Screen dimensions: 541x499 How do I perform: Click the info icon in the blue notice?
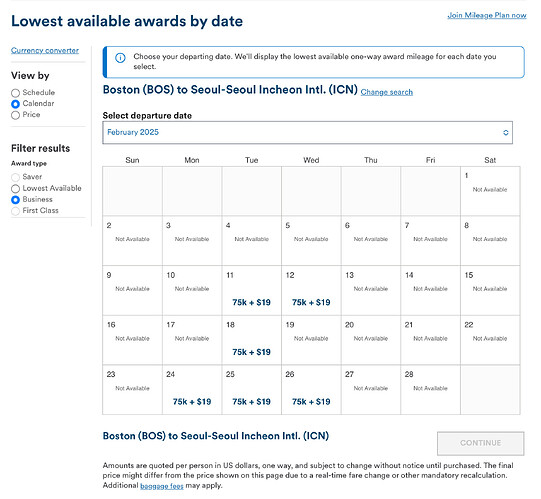click(x=120, y=58)
